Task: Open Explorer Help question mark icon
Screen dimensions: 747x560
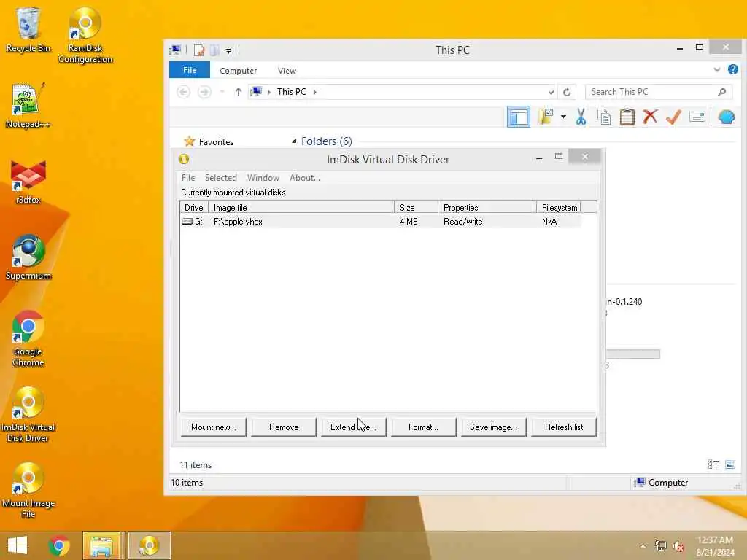Action: (x=732, y=69)
